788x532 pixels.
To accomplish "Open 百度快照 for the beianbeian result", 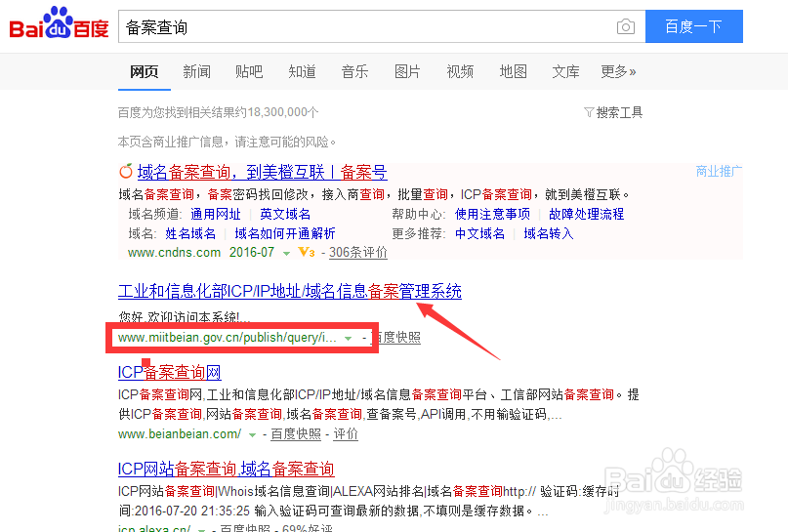I will [296, 434].
